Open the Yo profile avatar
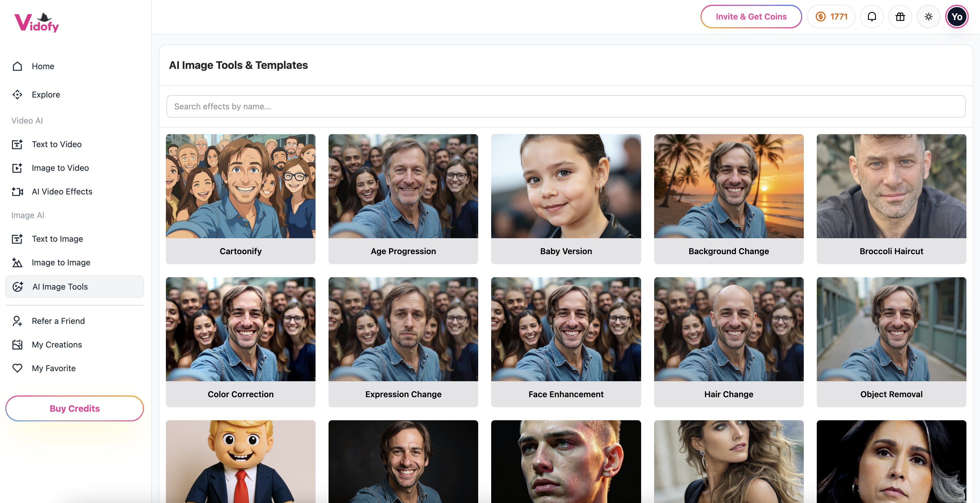The image size is (980, 503). coord(956,17)
